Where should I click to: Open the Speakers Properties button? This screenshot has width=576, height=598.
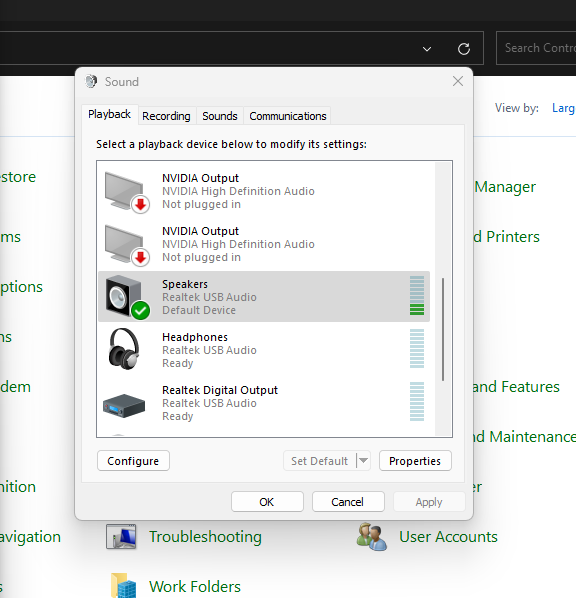pos(415,461)
